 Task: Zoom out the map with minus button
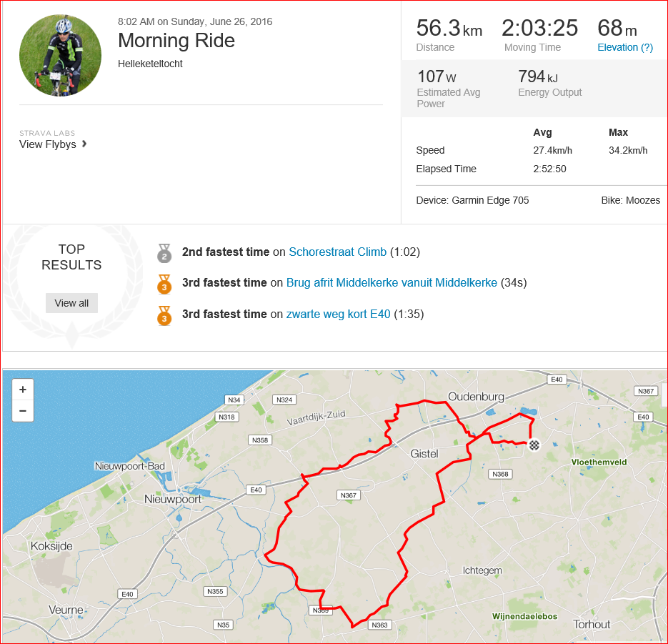(x=23, y=411)
